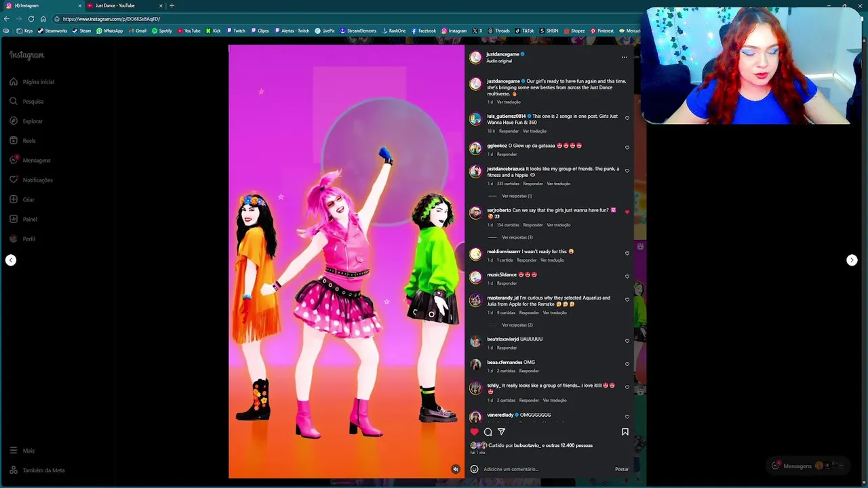The height and width of the screenshot is (488, 868).
Task: Open Explorar in sidebar
Action: point(26,121)
